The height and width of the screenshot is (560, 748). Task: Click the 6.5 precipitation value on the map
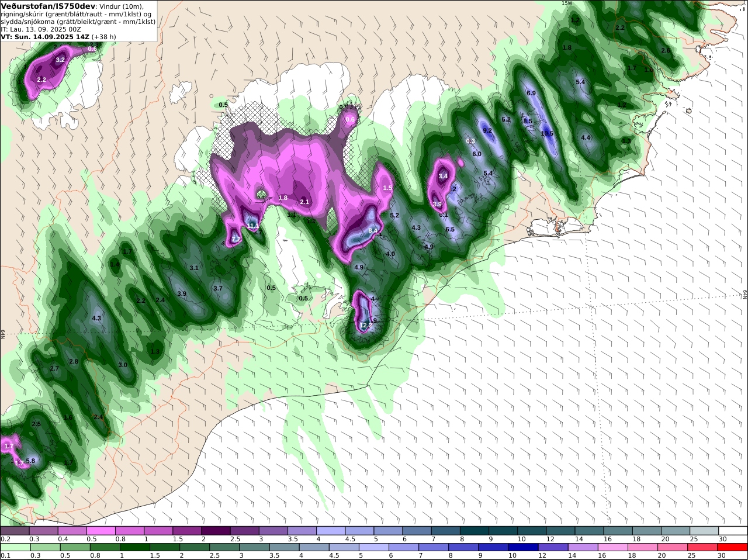tap(449, 230)
